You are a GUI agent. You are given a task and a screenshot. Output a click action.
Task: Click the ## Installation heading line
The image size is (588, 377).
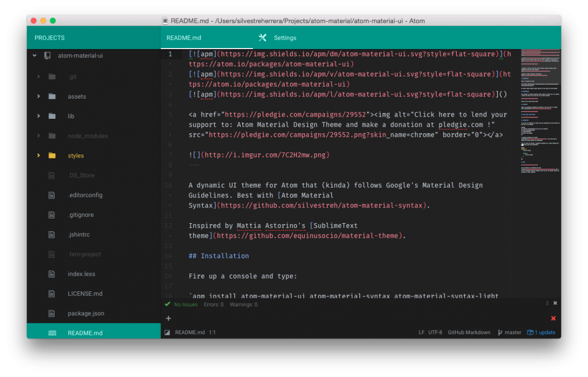219,256
